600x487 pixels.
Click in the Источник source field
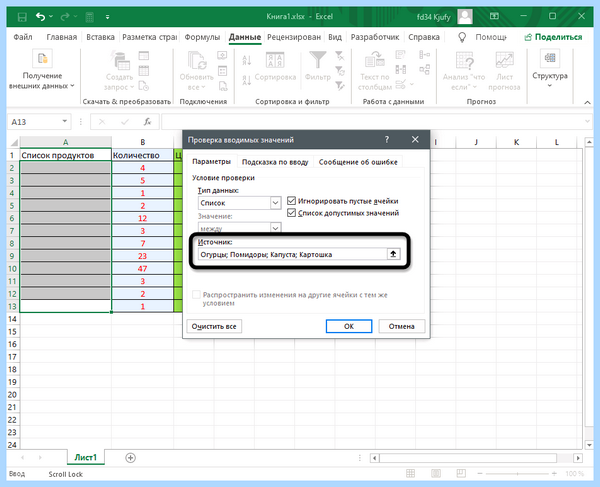click(293, 254)
